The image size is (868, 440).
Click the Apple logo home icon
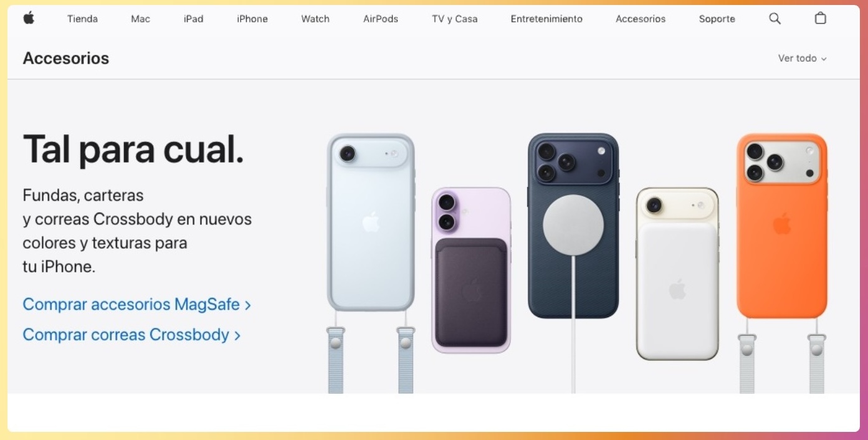coord(29,18)
